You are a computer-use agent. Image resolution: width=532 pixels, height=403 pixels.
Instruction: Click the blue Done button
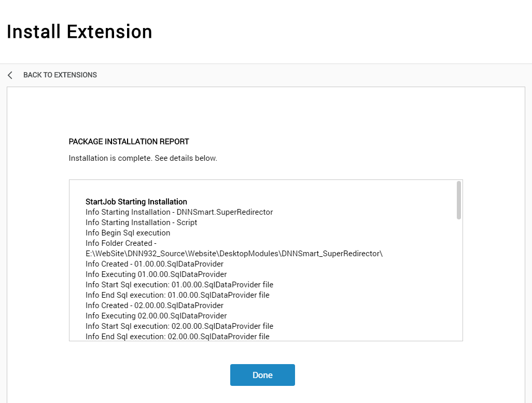tap(262, 375)
